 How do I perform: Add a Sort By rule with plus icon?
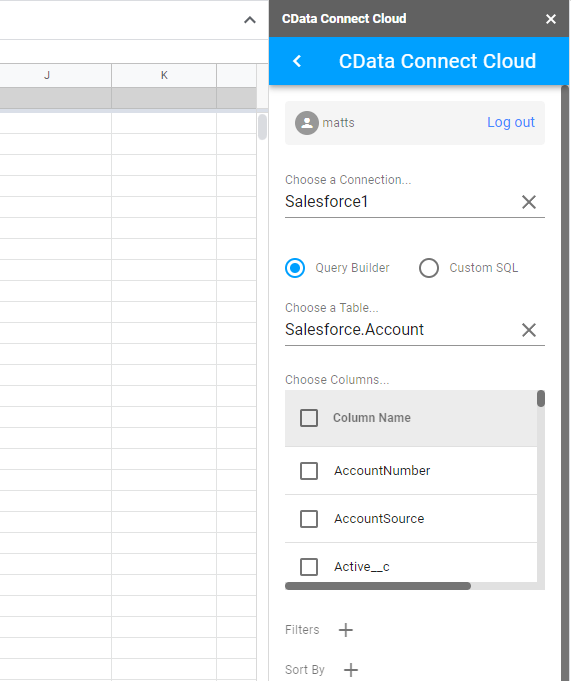coord(351,670)
